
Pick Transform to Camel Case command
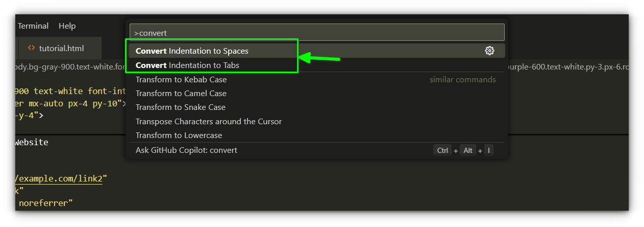tap(181, 93)
